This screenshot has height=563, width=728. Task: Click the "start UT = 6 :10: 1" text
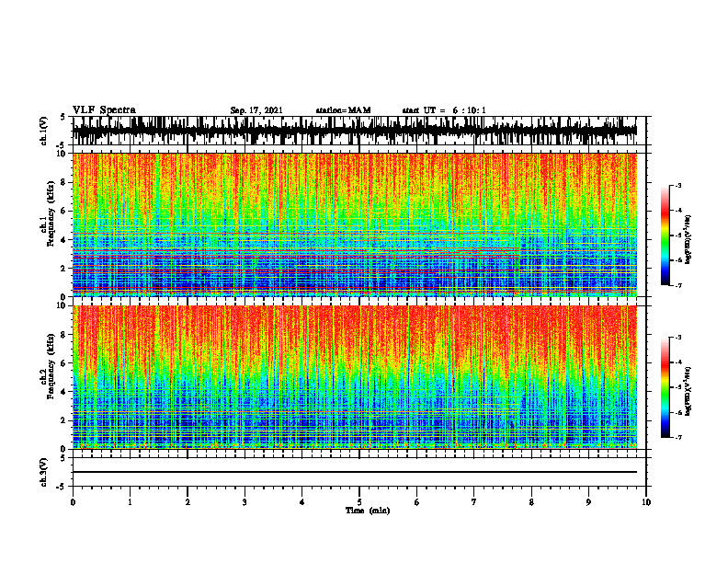444,110
